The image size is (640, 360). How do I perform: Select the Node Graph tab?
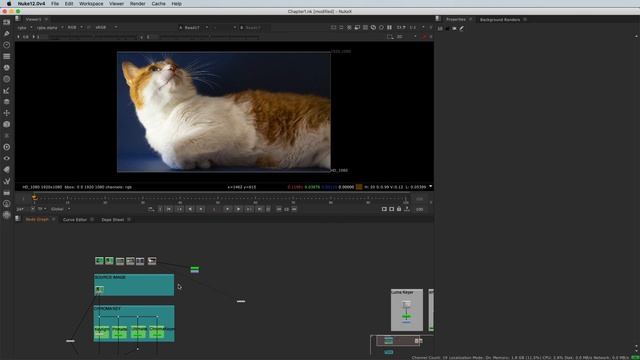(x=37, y=220)
